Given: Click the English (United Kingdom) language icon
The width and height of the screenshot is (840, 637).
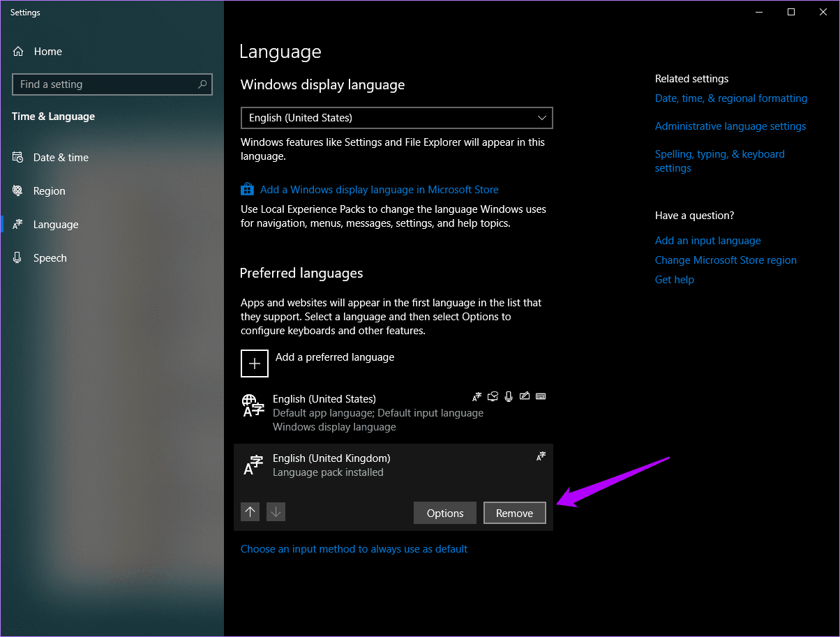Looking at the screenshot, I should (253, 465).
